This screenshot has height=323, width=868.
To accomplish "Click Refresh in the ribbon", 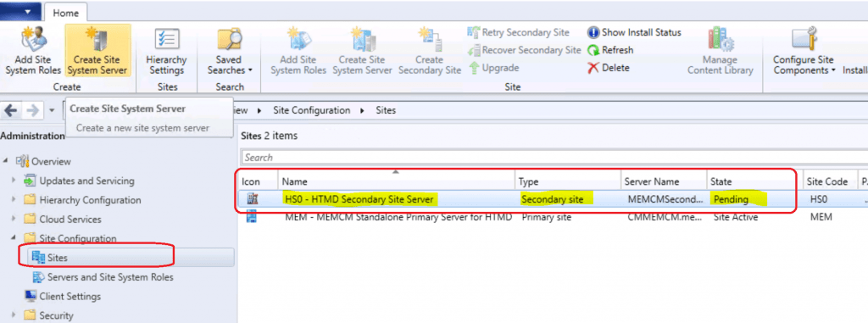I will (610, 50).
